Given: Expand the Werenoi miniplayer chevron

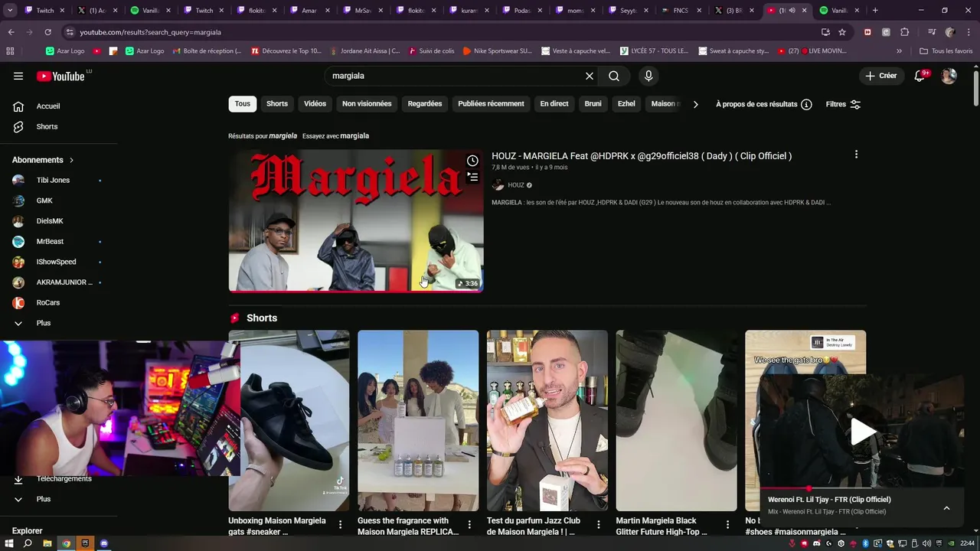Looking at the screenshot, I should coord(946,507).
